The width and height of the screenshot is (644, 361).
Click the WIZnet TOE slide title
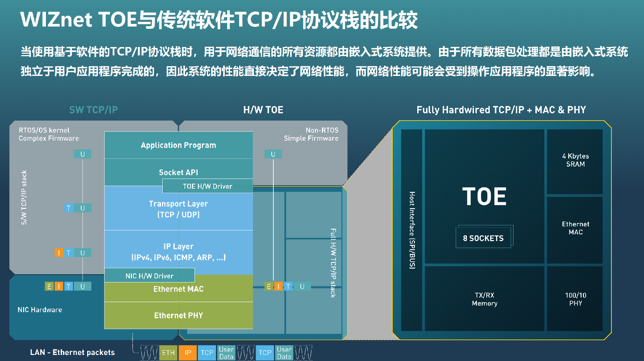(219, 19)
